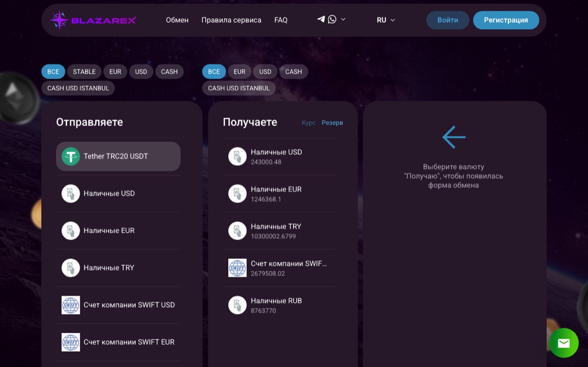Open the FAQ menu item

(x=281, y=20)
